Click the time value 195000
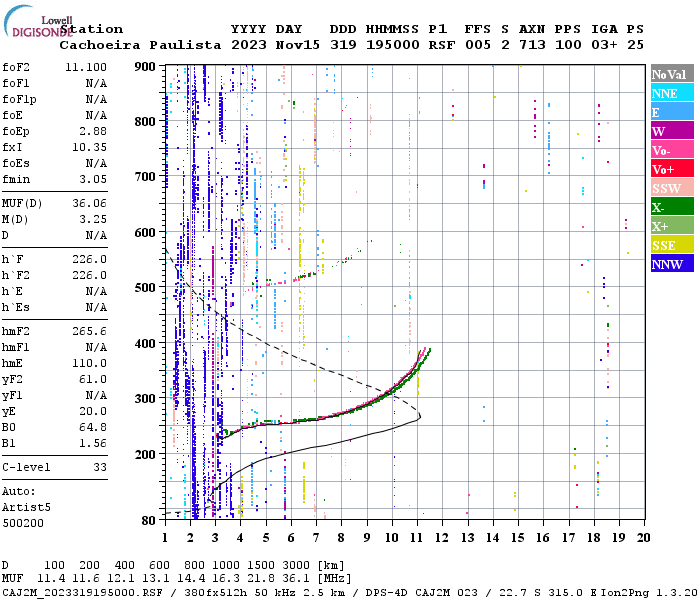700x600 pixels. point(392,45)
